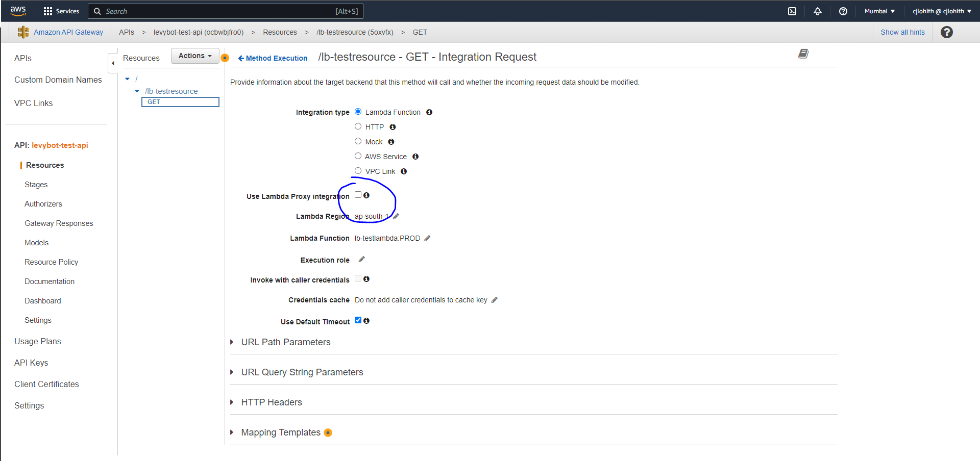The width and height of the screenshot is (980, 461).
Task: Open Dashboard in API menu
Action: tap(43, 301)
